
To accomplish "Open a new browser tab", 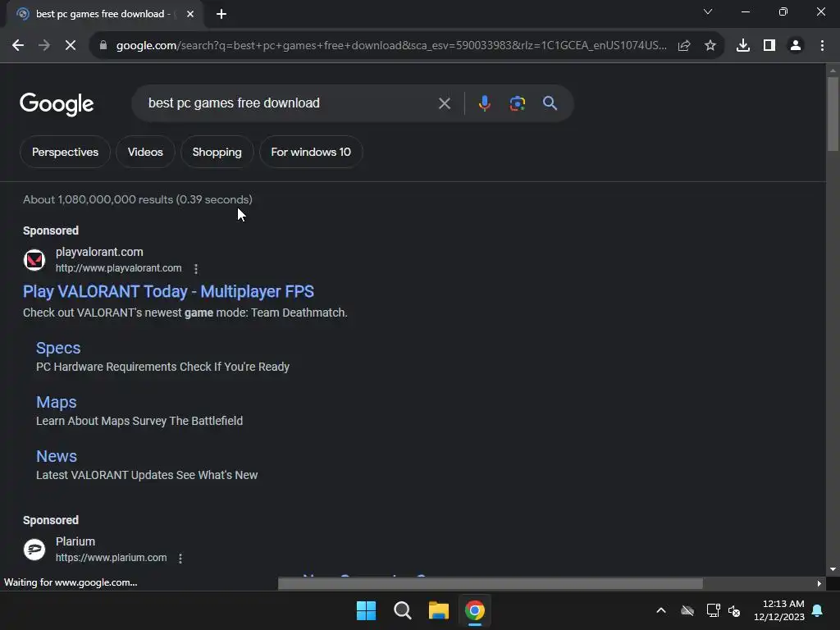I will pos(221,14).
